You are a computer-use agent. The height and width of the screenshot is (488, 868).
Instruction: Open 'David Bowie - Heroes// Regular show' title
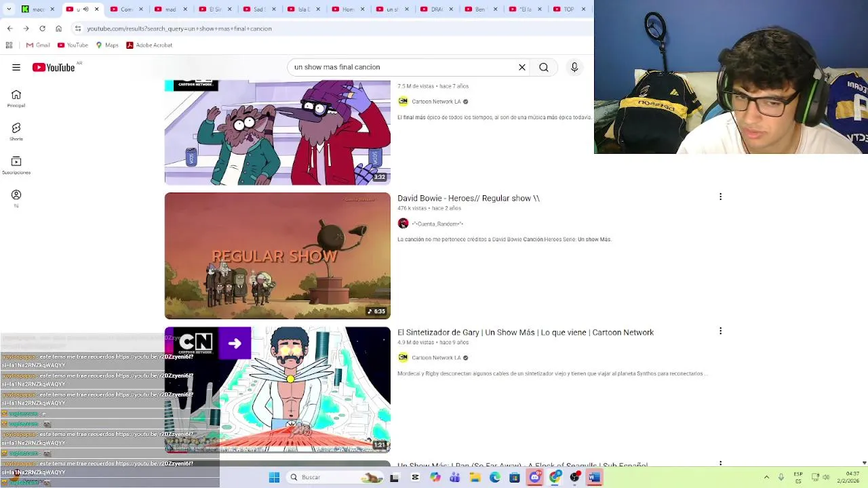(x=469, y=198)
